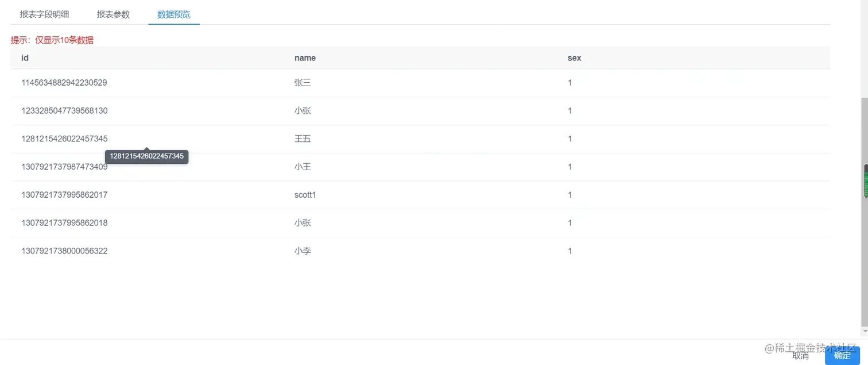Click the sex column header

coord(574,57)
